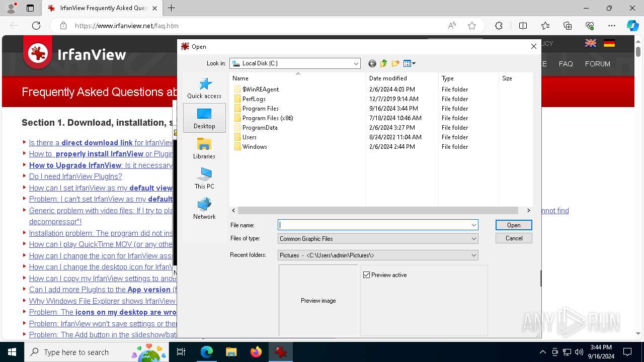Open Edge Read aloud icon
The height and width of the screenshot is (362, 644).
452,26
